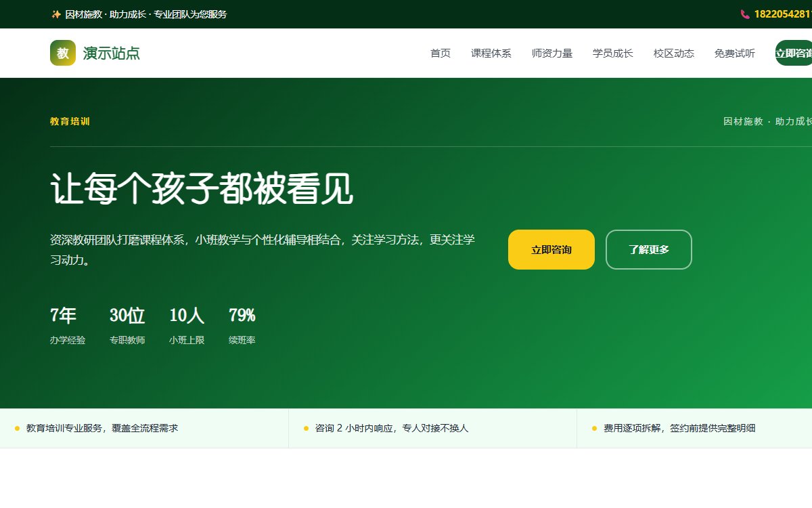Click the 10人 小班上限 statistic
This screenshot has height=508, width=812.
coord(187,326)
